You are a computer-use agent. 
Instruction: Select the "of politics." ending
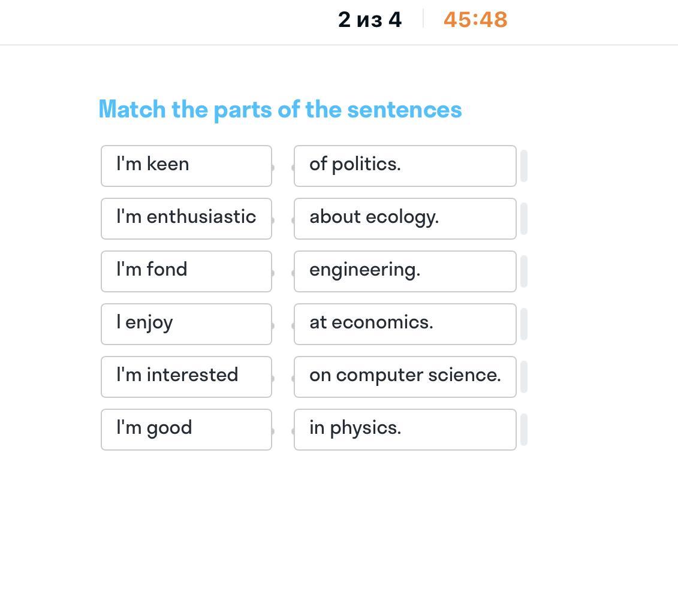coord(405,165)
